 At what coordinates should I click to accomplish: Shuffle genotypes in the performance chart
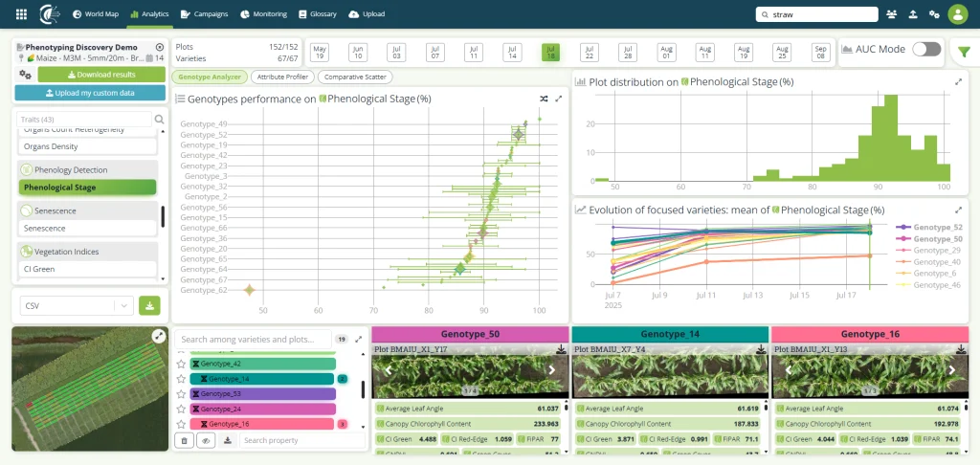coord(544,99)
